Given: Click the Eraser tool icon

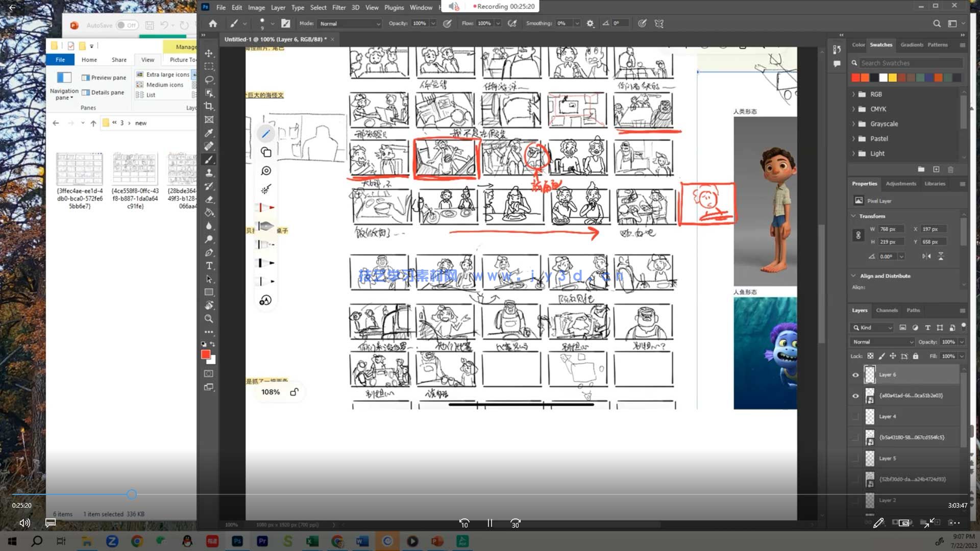Looking at the screenshot, I should (209, 199).
